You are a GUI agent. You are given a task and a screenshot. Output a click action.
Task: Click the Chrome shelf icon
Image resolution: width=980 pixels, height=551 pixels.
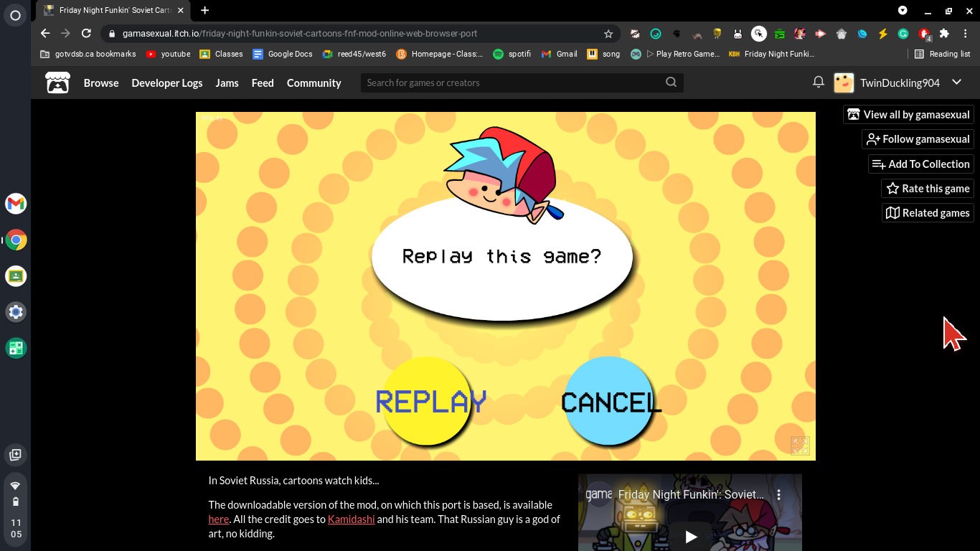[16, 240]
